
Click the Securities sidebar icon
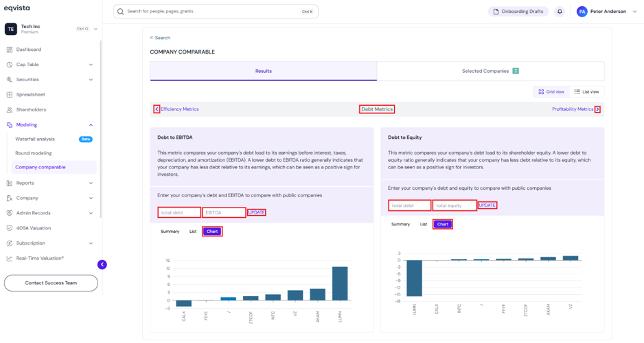(x=10, y=79)
